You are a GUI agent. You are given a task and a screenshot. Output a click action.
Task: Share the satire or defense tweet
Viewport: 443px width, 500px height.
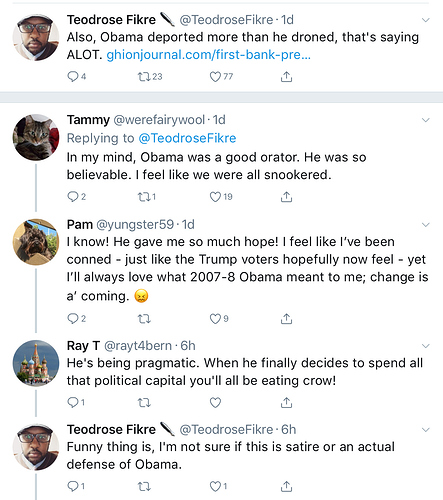(x=286, y=486)
